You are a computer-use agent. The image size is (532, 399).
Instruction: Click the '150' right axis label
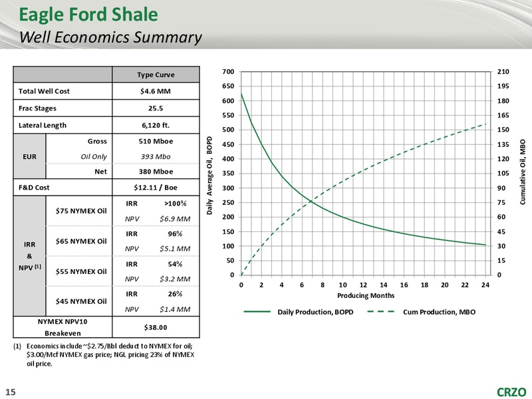click(503, 130)
